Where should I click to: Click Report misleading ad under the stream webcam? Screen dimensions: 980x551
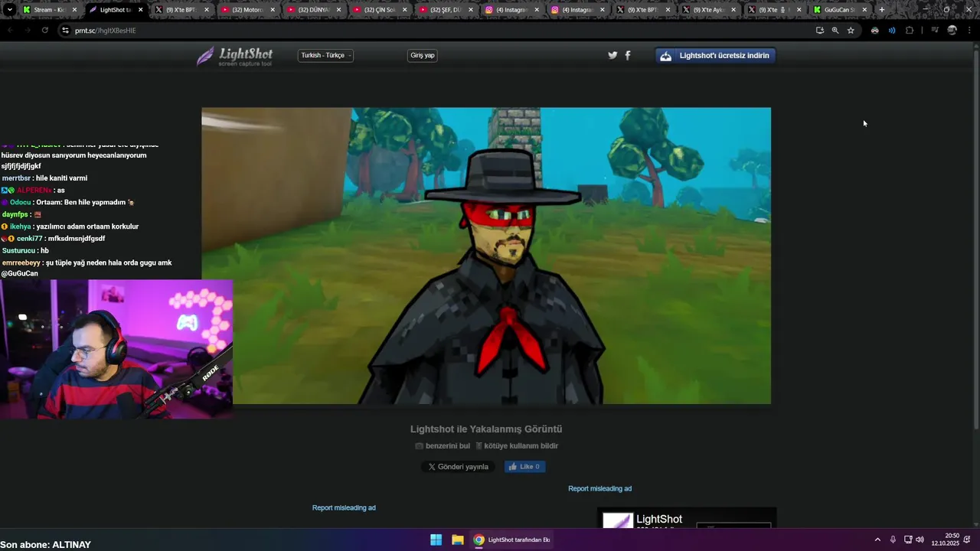(344, 507)
